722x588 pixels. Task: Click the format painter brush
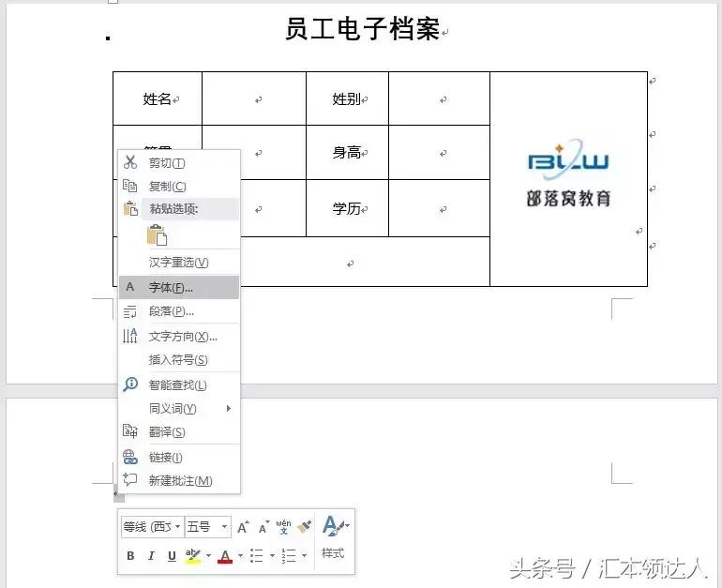click(x=304, y=527)
